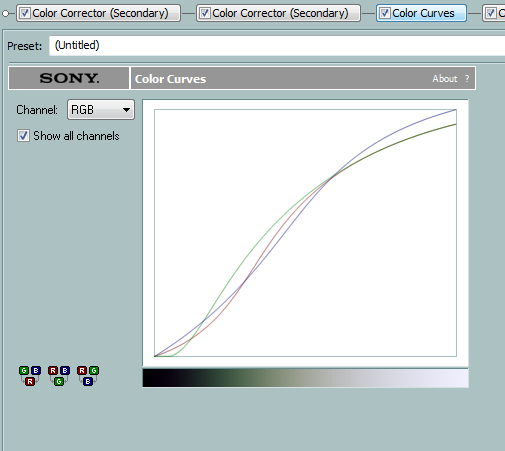Screen dimensions: 505x451
Task: Click the red channel swap icon group
Action: point(30,376)
